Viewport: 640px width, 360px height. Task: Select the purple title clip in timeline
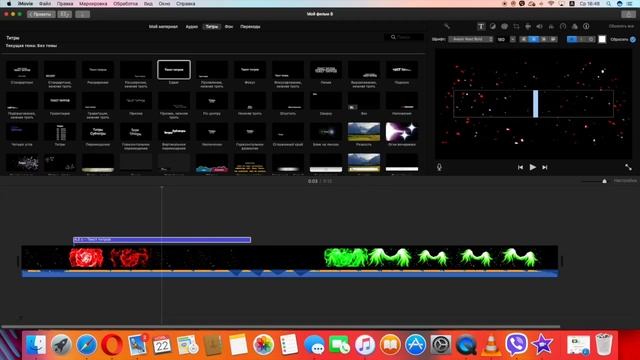162,240
